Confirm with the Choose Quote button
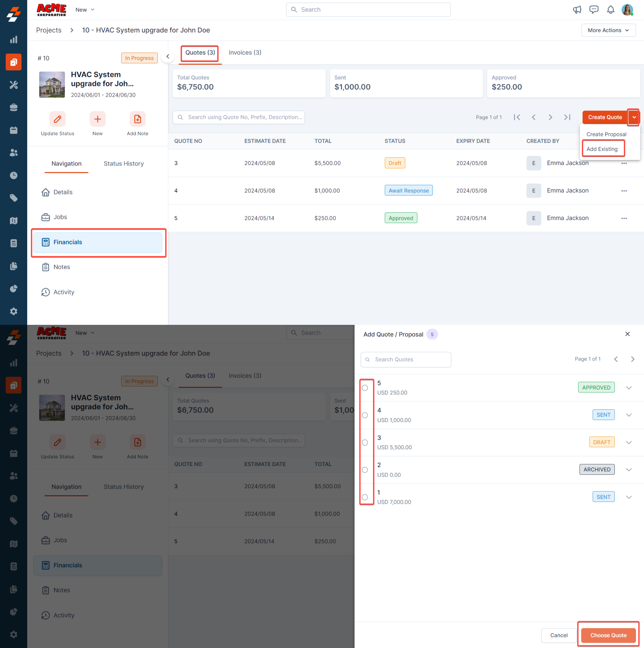 coord(608,635)
